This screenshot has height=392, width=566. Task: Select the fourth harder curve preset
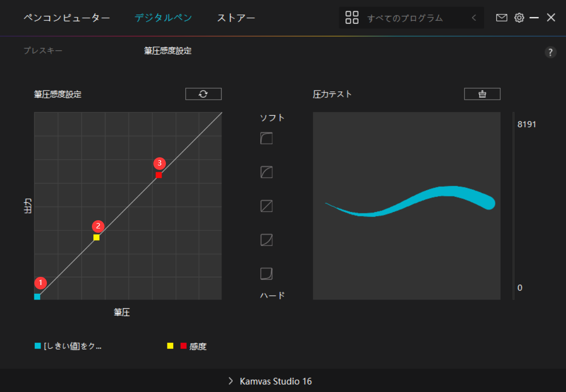click(267, 240)
